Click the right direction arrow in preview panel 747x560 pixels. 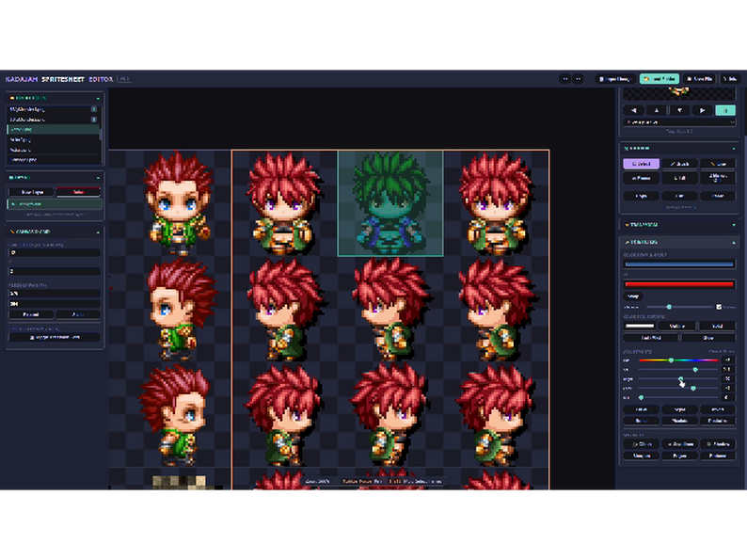click(x=702, y=110)
